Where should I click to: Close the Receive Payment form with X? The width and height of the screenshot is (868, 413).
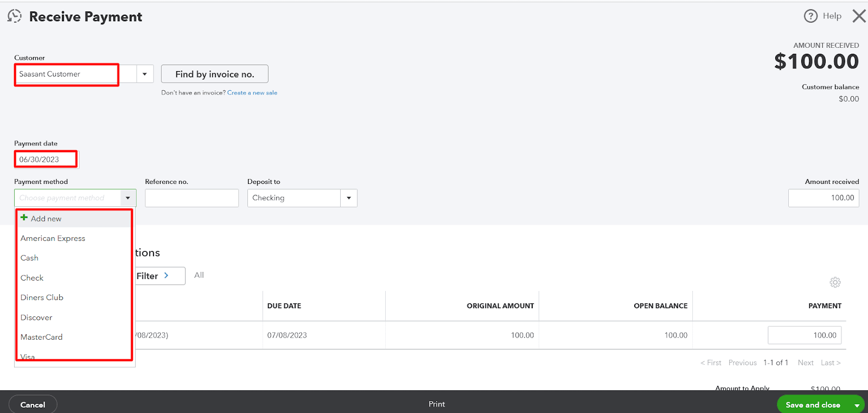[859, 16]
